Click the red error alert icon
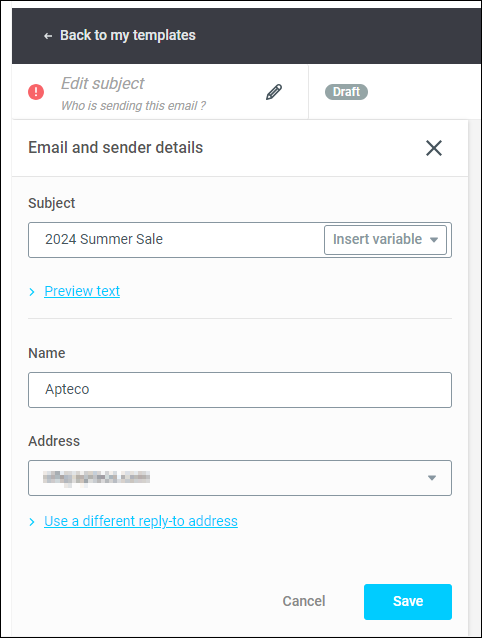The image size is (482, 638). pos(36,92)
